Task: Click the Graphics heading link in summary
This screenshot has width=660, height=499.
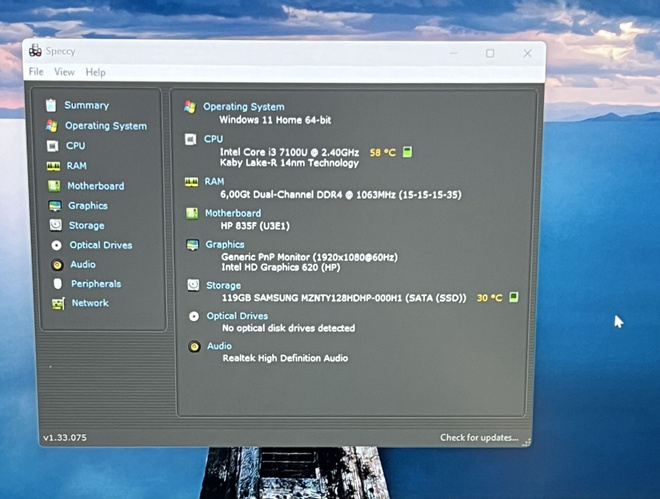Action: click(225, 244)
